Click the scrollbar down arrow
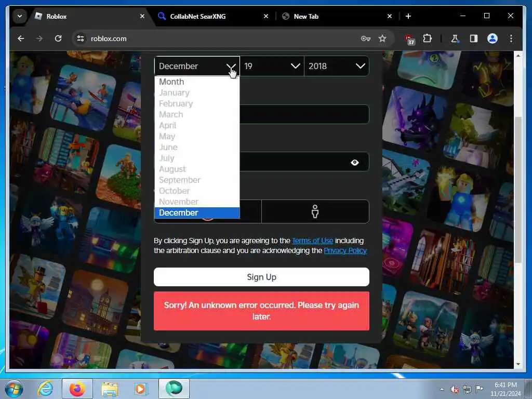 [x=518, y=364]
